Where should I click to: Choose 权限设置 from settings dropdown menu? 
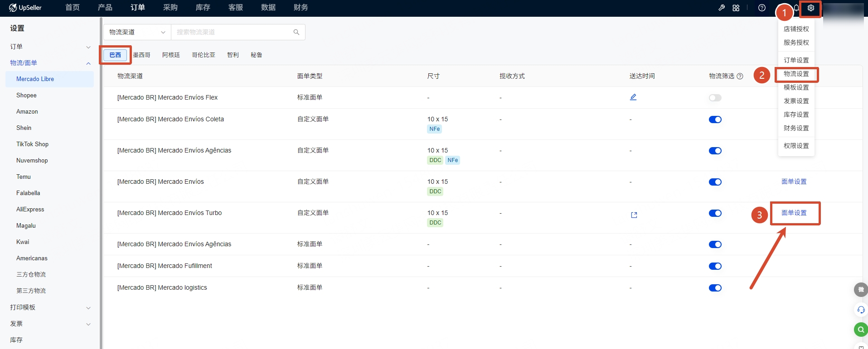[x=796, y=146]
